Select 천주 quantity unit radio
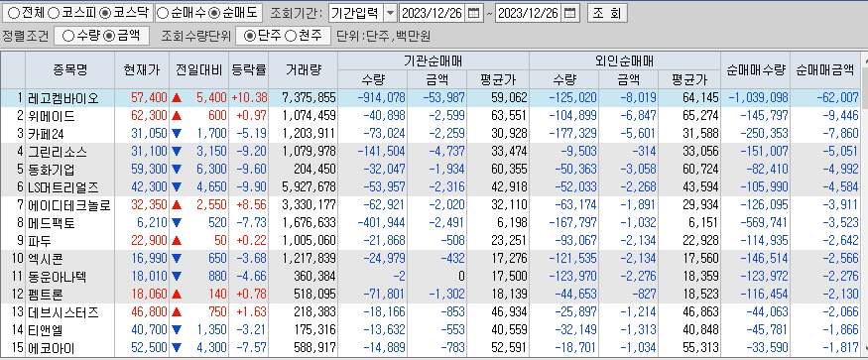 (x=290, y=36)
